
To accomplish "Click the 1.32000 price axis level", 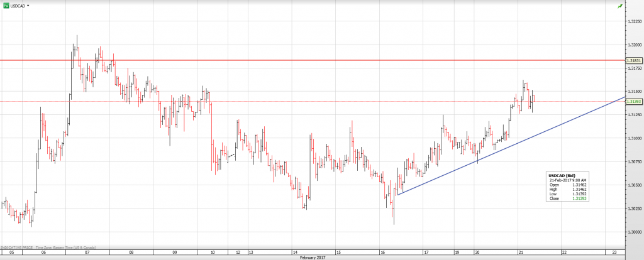I will point(634,45).
